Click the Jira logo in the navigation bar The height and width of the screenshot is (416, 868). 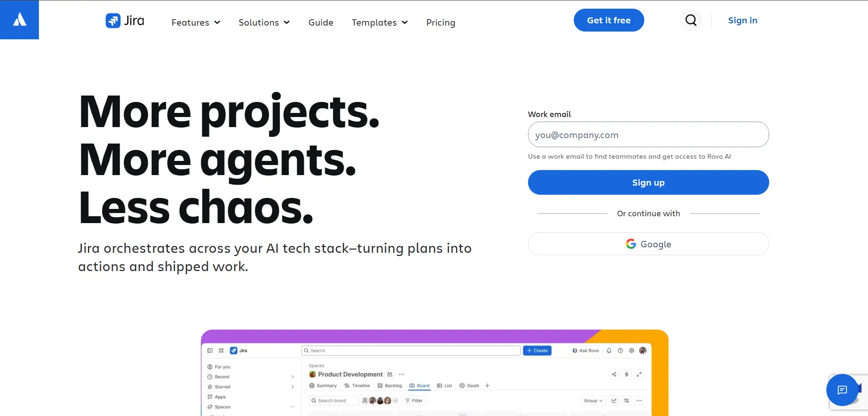coord(125,21)
